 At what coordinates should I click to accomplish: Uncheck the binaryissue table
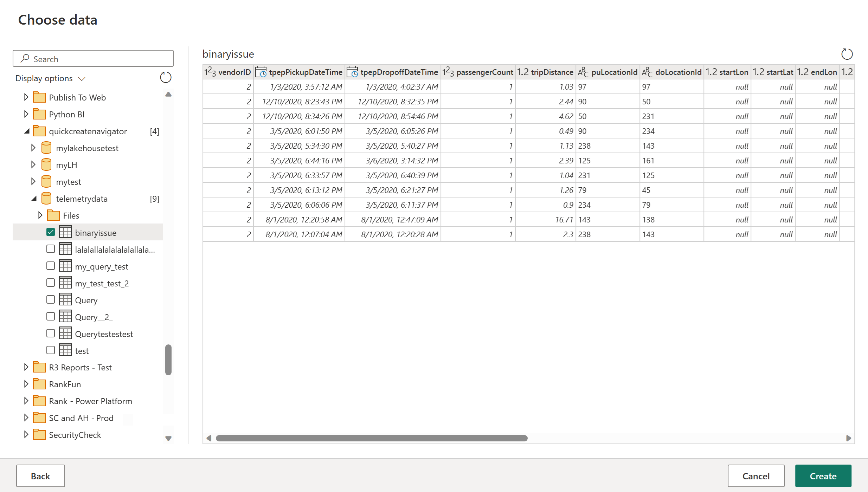point(50,232)
